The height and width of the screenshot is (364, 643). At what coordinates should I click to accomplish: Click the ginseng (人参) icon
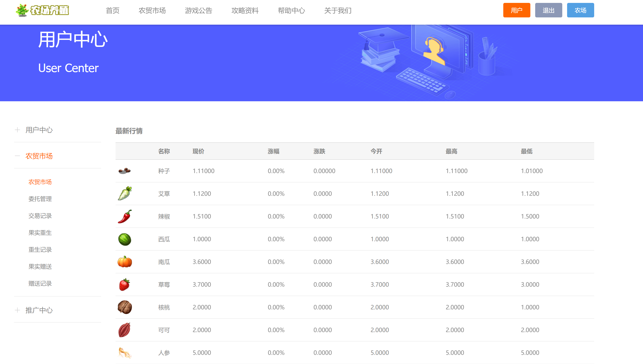(124, 352)
